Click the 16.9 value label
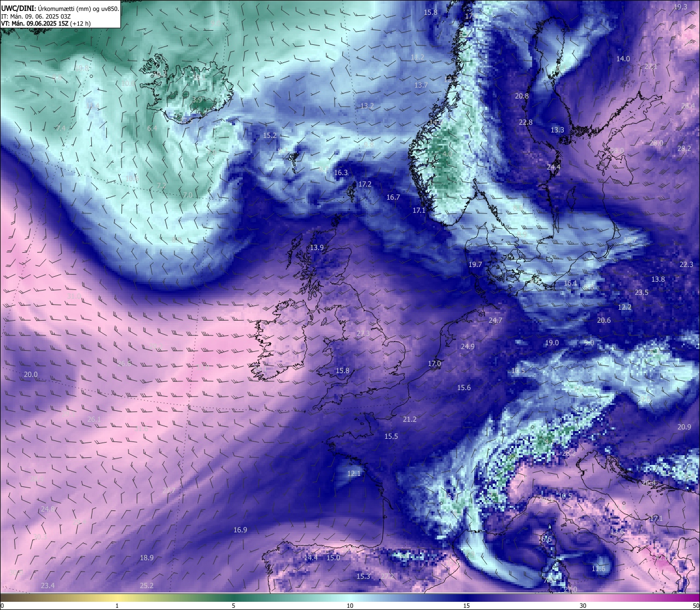700x610 pixels. click(x=240, y=530)
